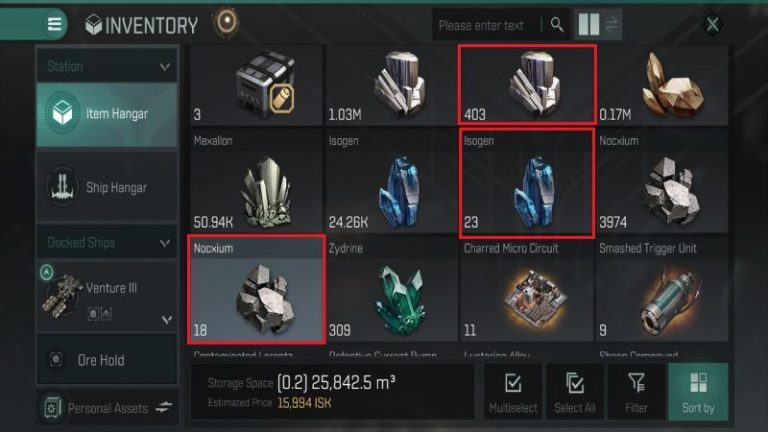Viewport: 768px width, 432px height.
Task: Open the Sort by grid button
Action: click(x=698, y=392)
